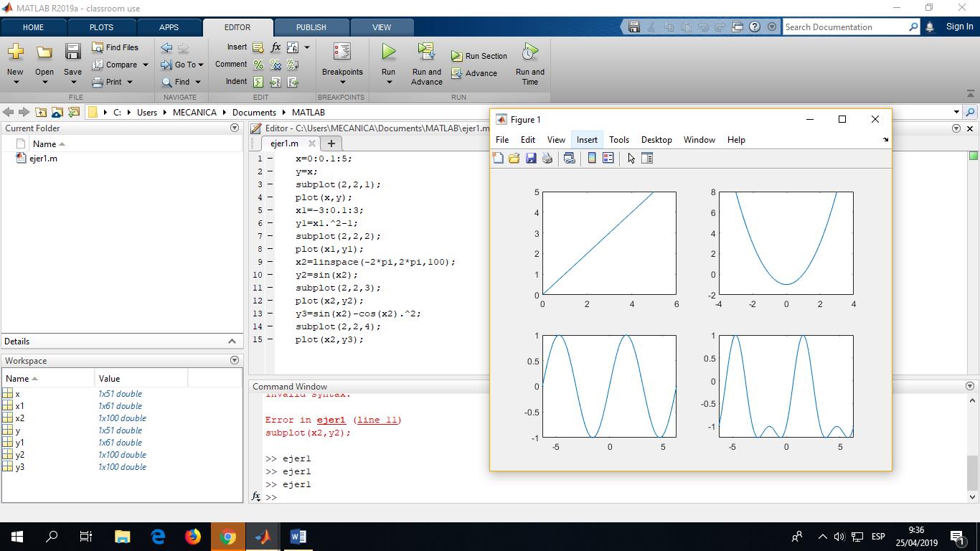Click the Comment (%) icon
Viewport: 980px width, 551px height.
(x=258, y=65)
